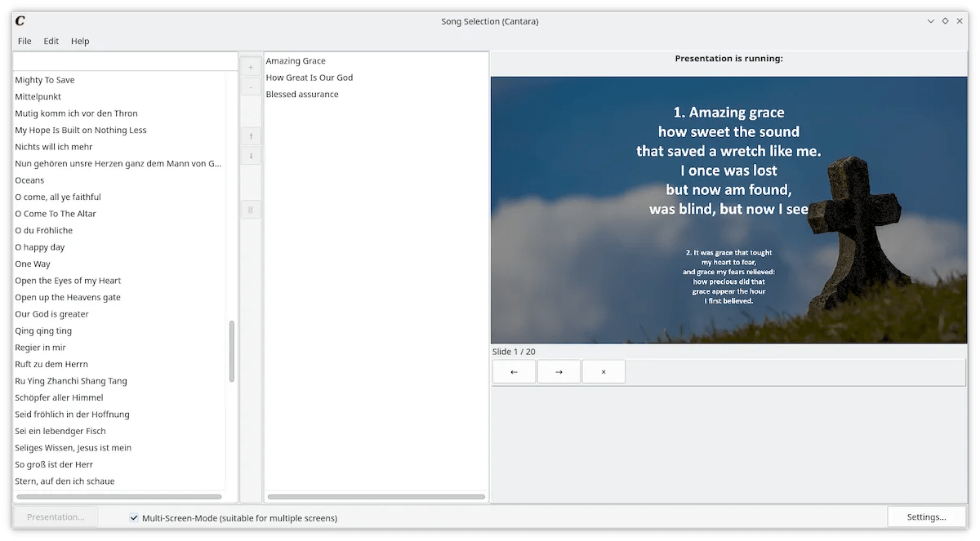This screenshot has height=541, width=980.
Task: Disable Multi-Screen-Mode
Action: pyautogui.click(x=133, y=517)
